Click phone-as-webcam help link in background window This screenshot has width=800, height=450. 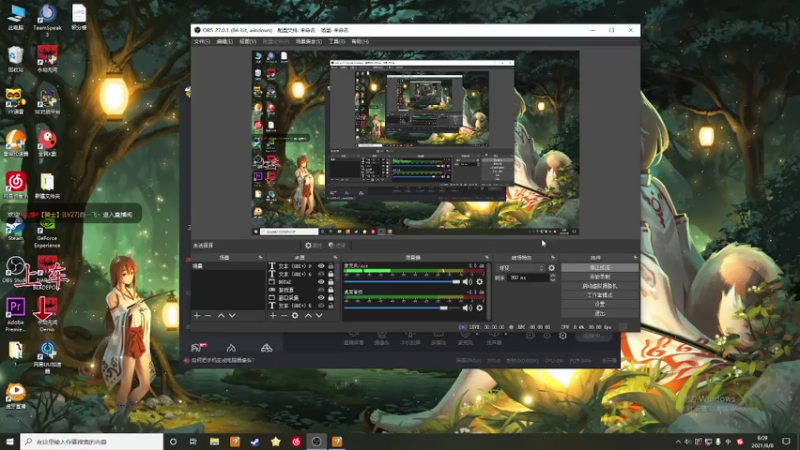click(223, 360)
